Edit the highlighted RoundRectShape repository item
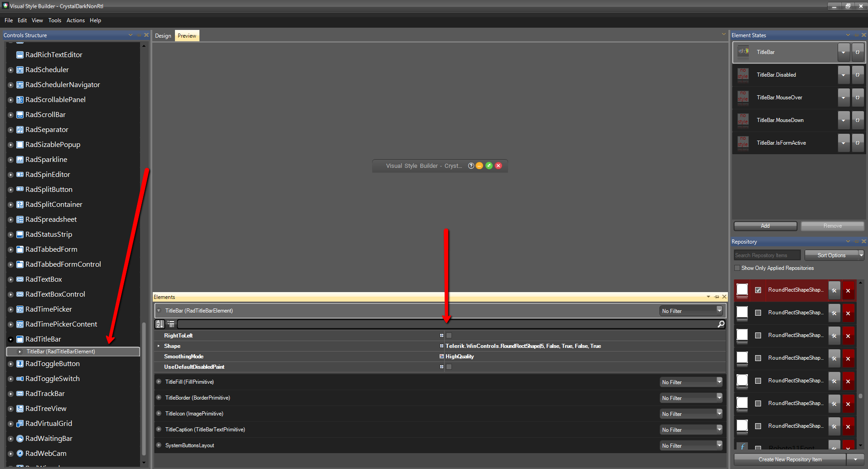The height and width of the screenshot is (469, 868). pyautogui.click(x=834, y=290)
